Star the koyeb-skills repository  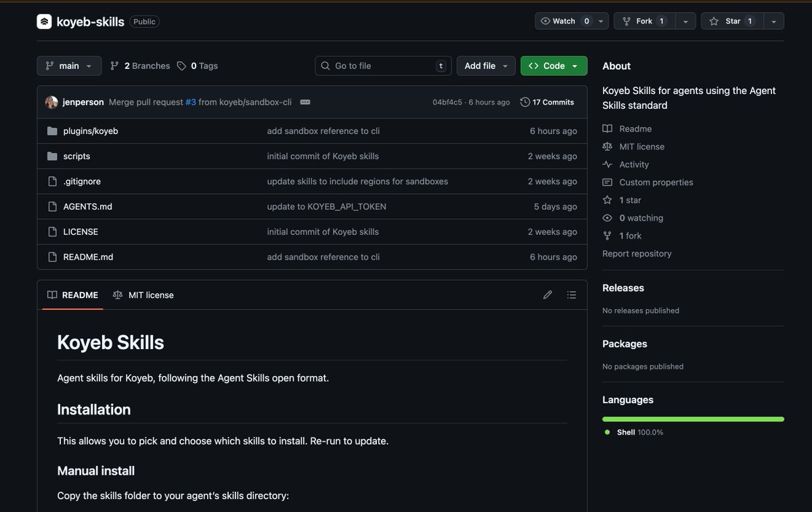pyautogui.click(x=731, y=21)
